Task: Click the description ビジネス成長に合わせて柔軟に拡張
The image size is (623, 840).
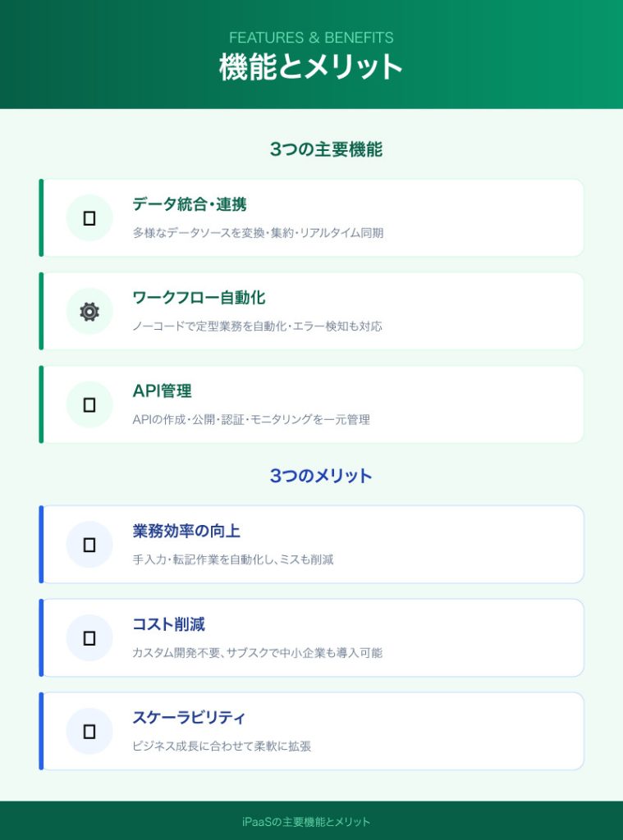Action: [222, 746]
